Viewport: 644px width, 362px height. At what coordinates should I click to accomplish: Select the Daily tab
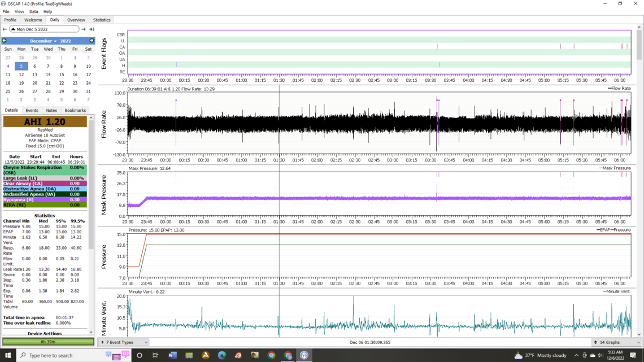[x=55, y=20]
